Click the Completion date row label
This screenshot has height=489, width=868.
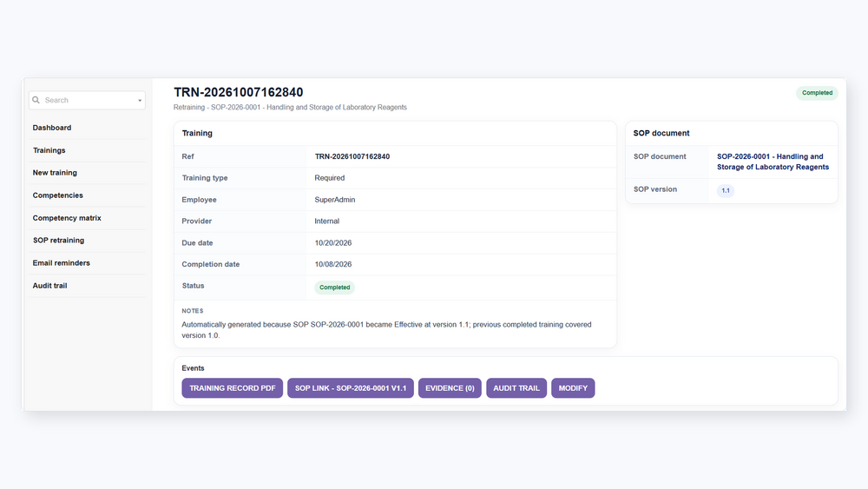tap(210, 265)
